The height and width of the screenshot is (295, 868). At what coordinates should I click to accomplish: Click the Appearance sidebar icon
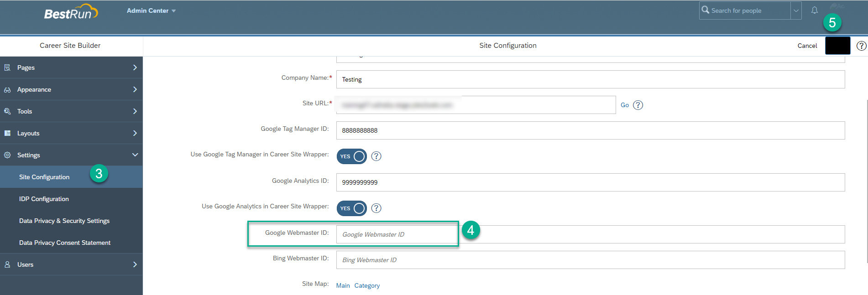[7, 90]
